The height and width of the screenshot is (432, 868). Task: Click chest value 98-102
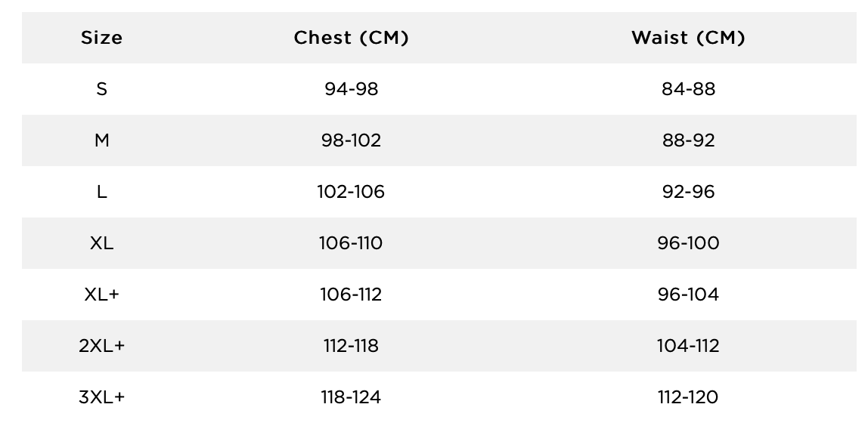pyautogui.click(x=351, y=140)
